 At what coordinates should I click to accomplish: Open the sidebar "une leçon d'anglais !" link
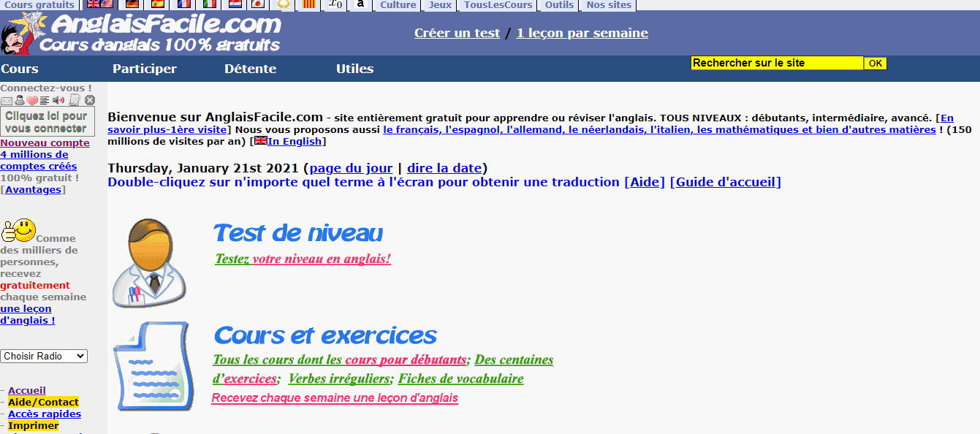[27, 314]
